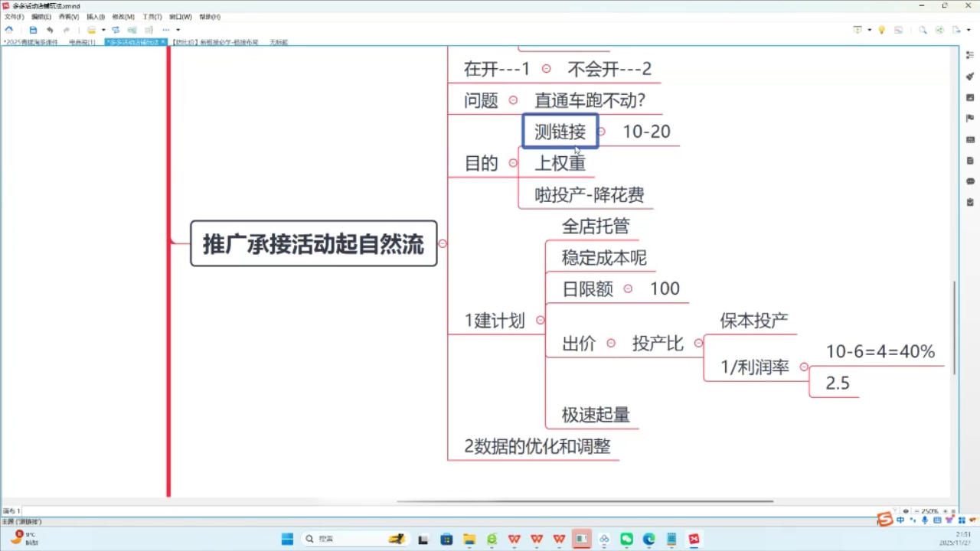Select the 上权重 topic
The height and width of the screenshot is (551, 980).
(560, 163)
